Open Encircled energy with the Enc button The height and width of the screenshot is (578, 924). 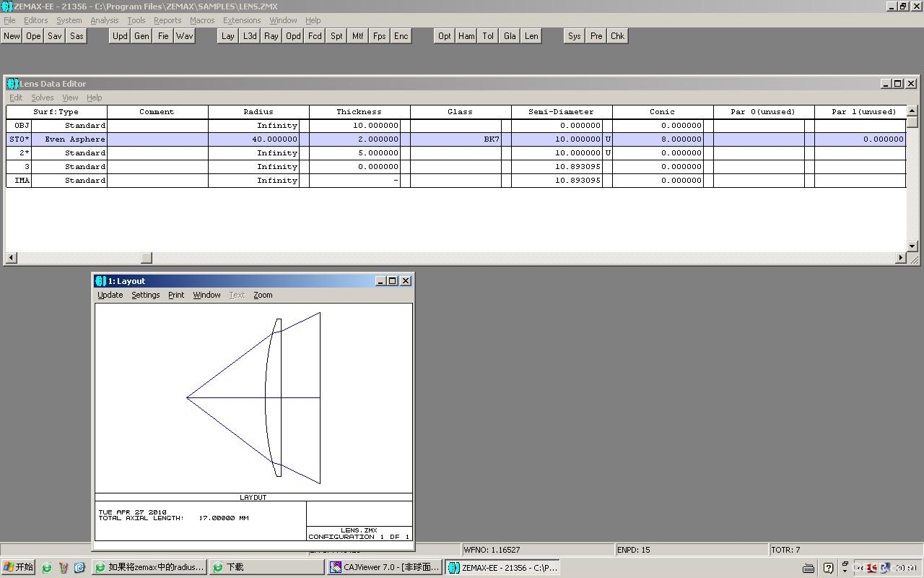coord(401,36)
